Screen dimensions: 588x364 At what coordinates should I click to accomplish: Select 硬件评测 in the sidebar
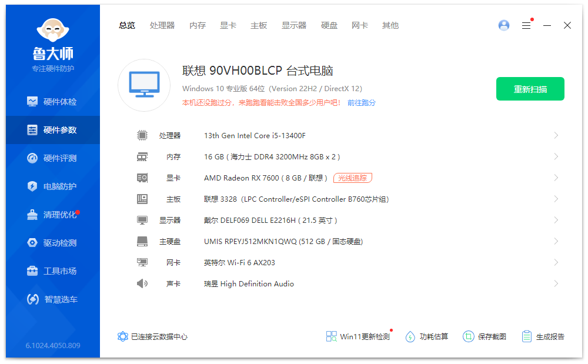(x=52, y=158)
